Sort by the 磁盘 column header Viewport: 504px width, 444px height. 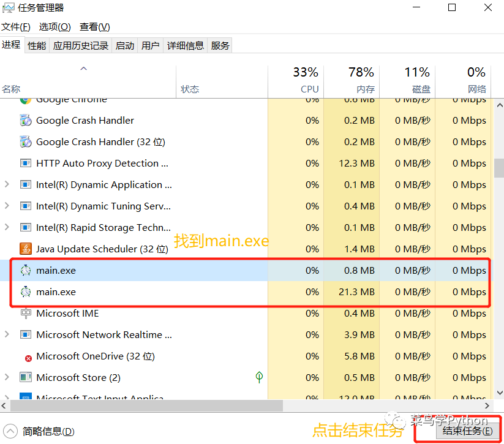407,82
